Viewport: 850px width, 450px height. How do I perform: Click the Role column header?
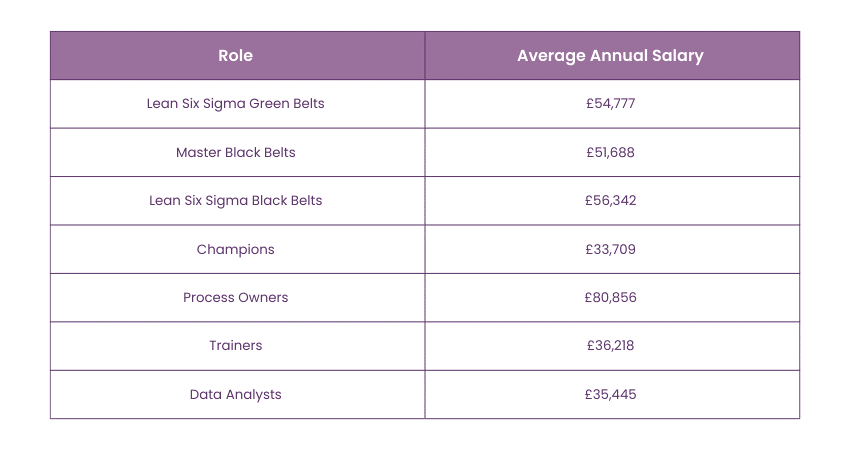click(235, 56)
